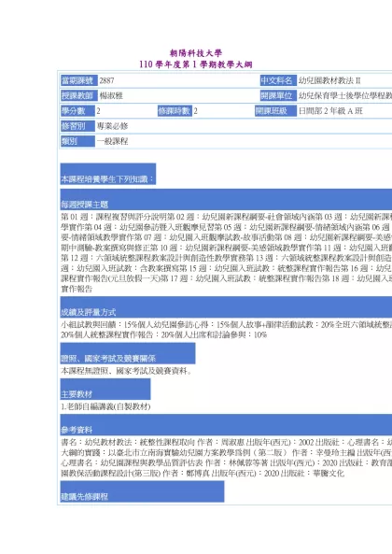Select the course name 幼兒園教材教法 II
Viewport: 392px width, 554px height.
(329, 81)
